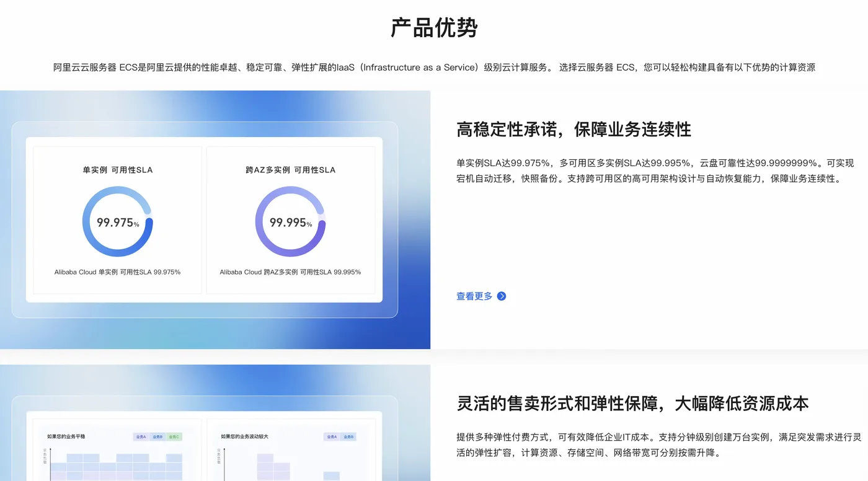Viewport: 868px width, 481px height.
Task: Click the heading 灵活的售卖形式和弹性保障，大幅降低资源成本
Action: pyautogui.click(x=632, y=404)
